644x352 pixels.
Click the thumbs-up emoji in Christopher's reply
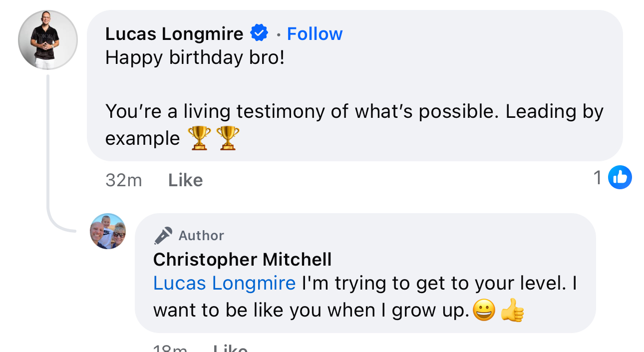[x=512, y=310]
